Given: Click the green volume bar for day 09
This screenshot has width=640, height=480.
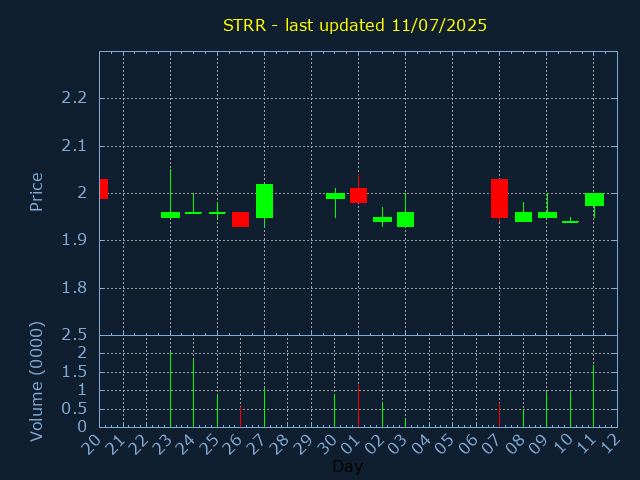Looking at the screenshot, I should pos(547,409).
